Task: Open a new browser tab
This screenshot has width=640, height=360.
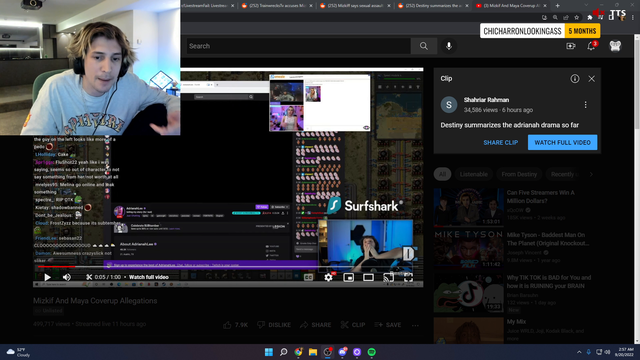Action: click(x=557, y=6)
